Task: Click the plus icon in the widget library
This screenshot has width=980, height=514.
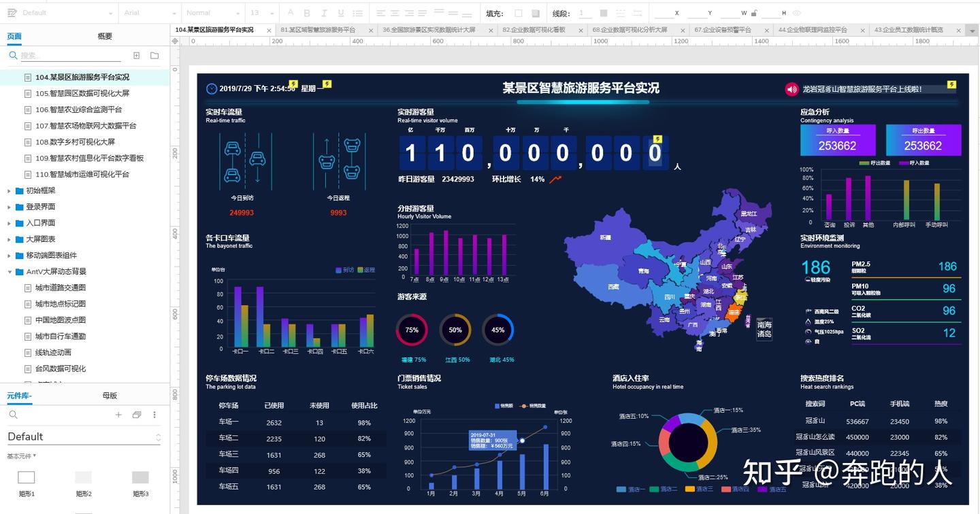Action: point(118,415)
